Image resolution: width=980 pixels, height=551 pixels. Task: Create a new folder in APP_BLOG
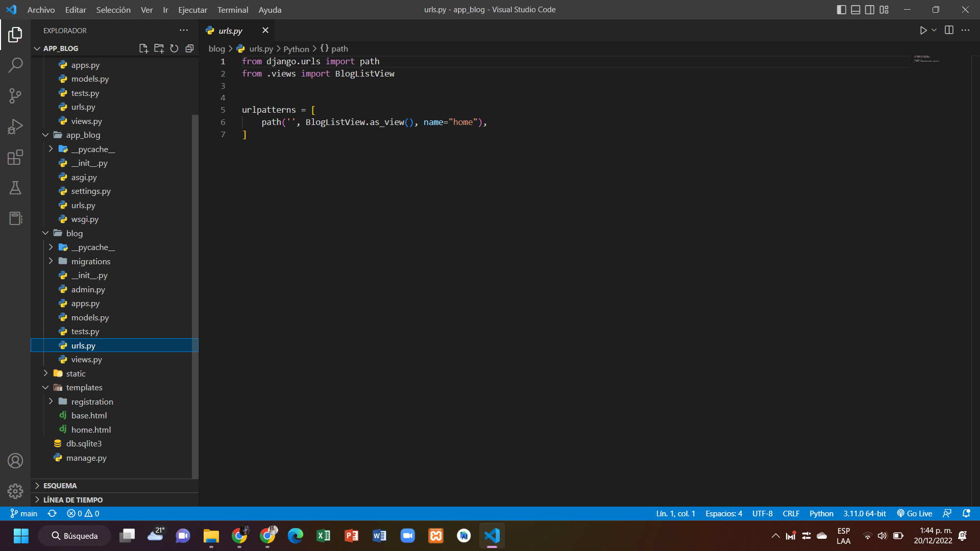click(159, 48)
